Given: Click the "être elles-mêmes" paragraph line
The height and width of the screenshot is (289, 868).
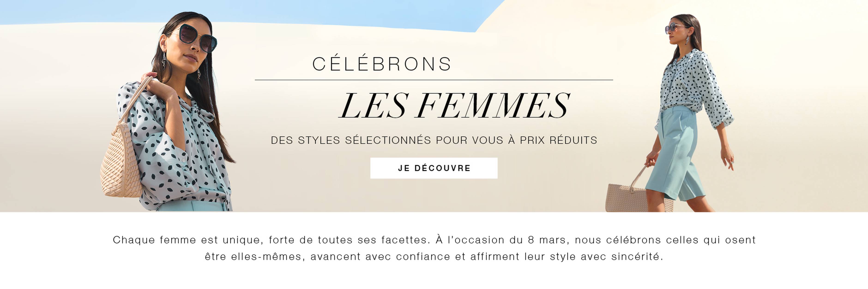Looking at the screenshot, I should tap(434, 257).
